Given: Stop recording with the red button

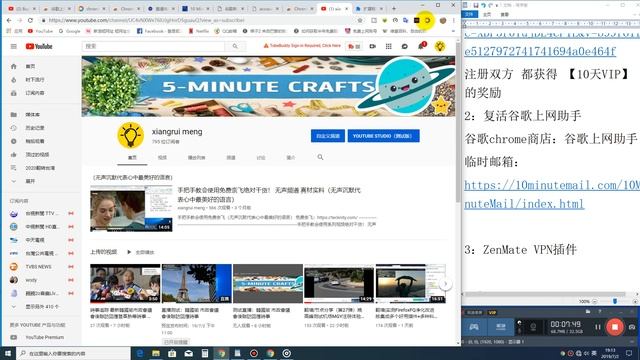Looking at the screenshot, I should coord(615,327).
